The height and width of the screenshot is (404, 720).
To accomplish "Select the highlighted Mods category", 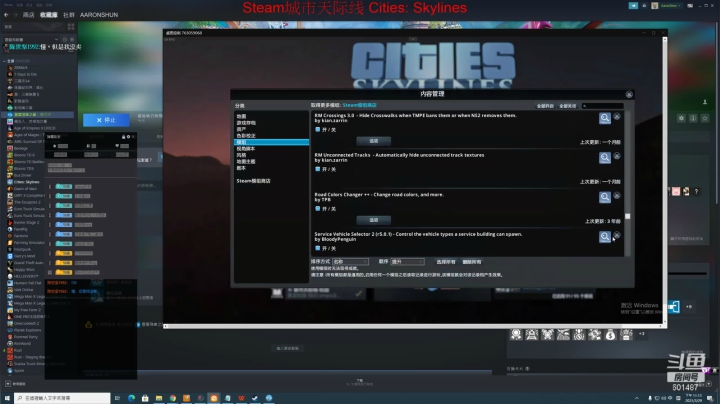I will 271,142.
